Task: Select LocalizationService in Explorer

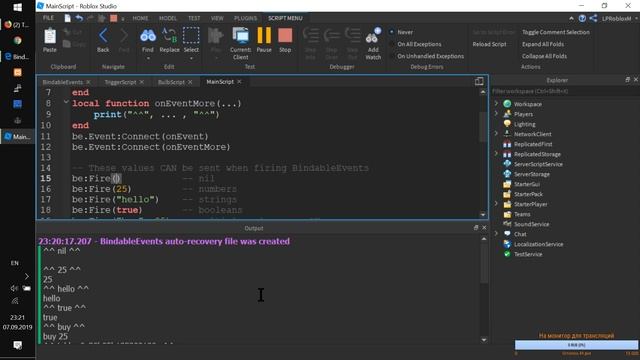Action: coord(538,244)
